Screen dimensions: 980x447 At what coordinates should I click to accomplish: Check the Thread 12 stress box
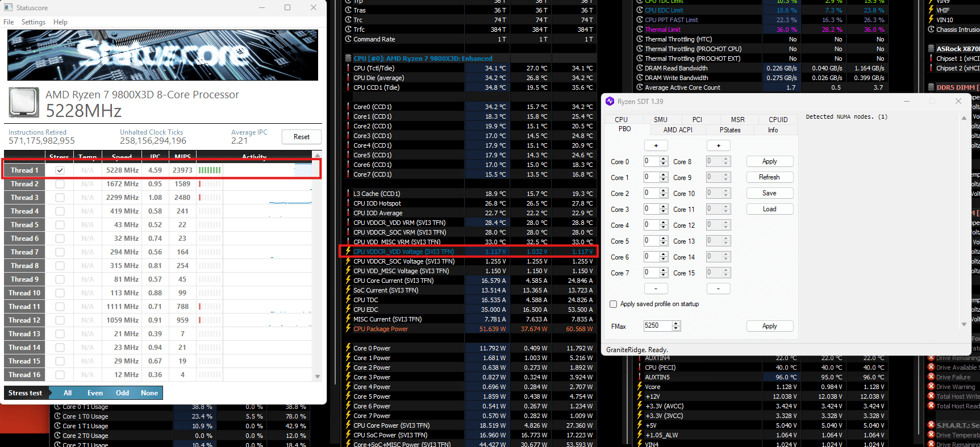(x=60, y=320)
